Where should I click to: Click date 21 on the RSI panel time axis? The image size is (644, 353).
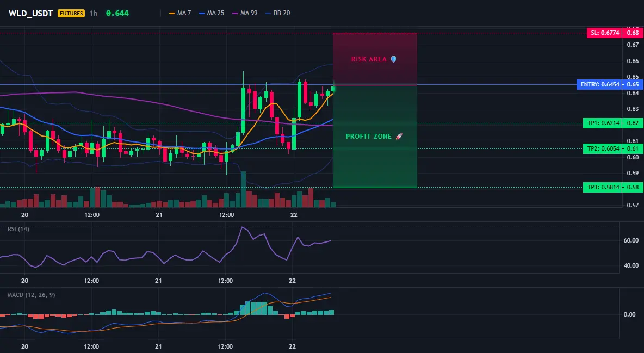pos(158,281)
